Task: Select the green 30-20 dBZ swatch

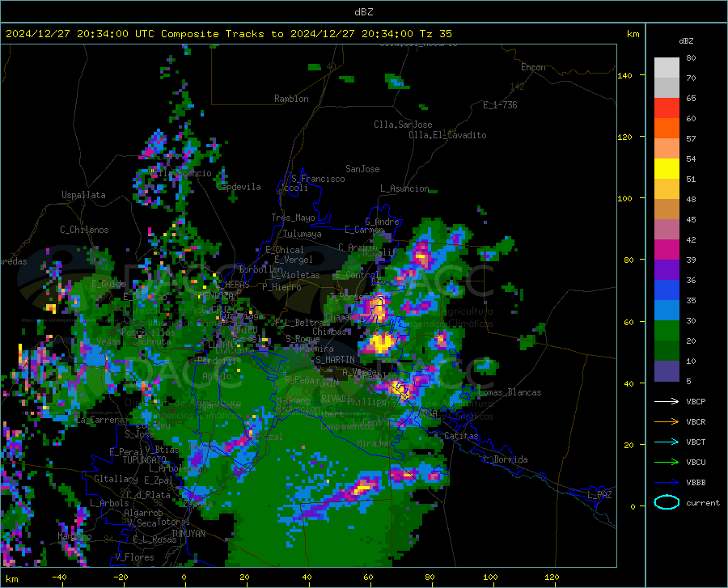Action: [667, 331]
